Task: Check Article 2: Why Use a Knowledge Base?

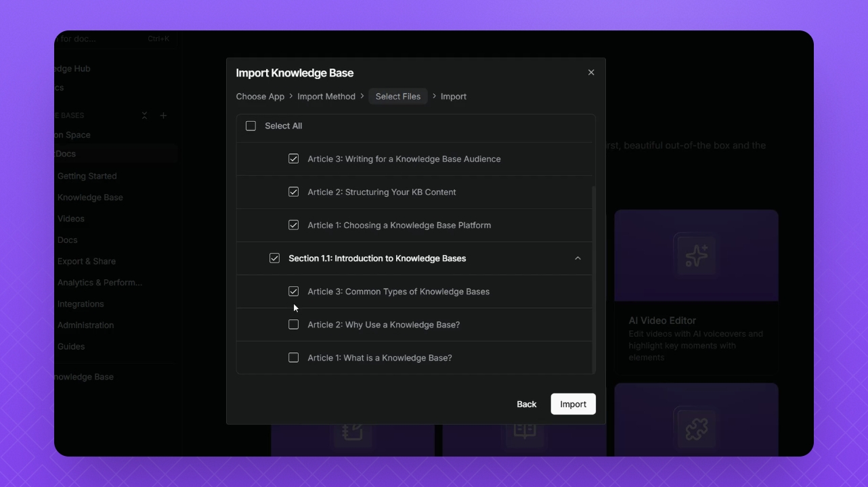Action: (293, 324)
